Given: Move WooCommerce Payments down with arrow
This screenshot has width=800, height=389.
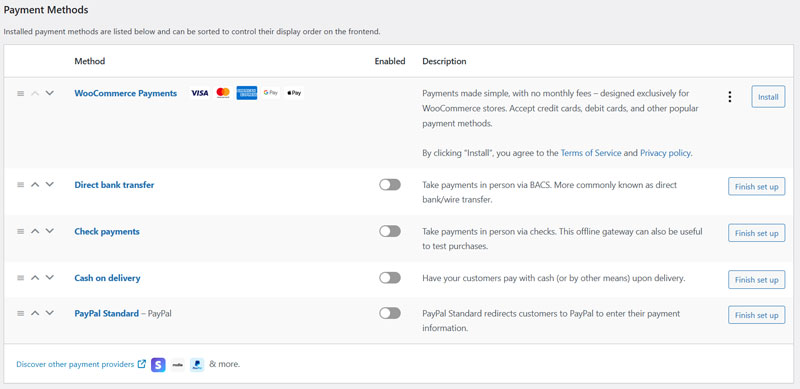Looking at the screenshot, I should (49, 93).
